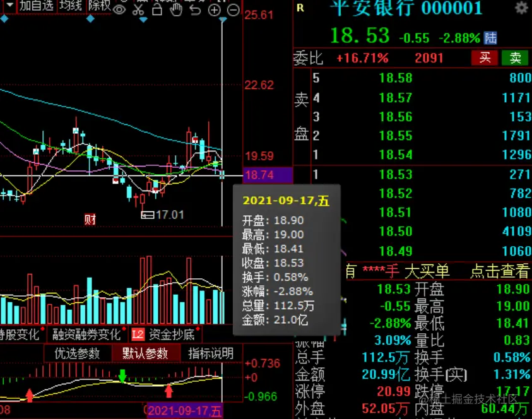Click the R badge icon next to stock name
Viewport: 532px width, 419px height.
click(300, 8)
